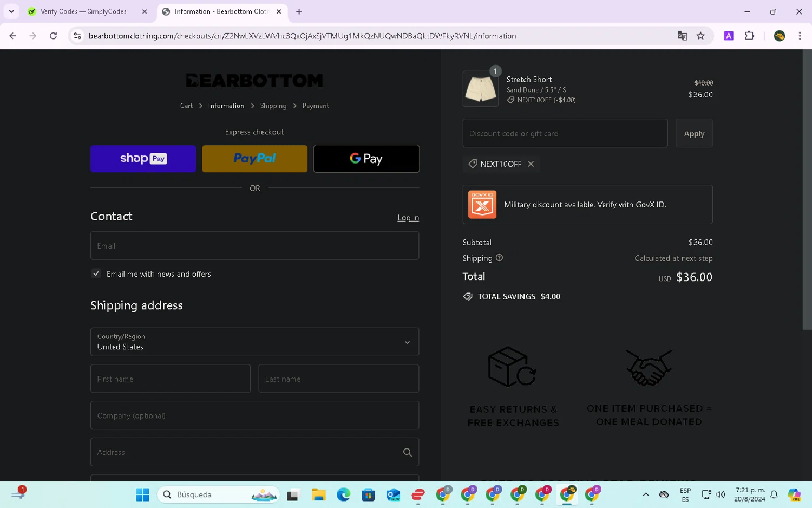Click the taskbar Búsqueda search box
The width and height of the screenshot is (812, 508).
[219, 494]
